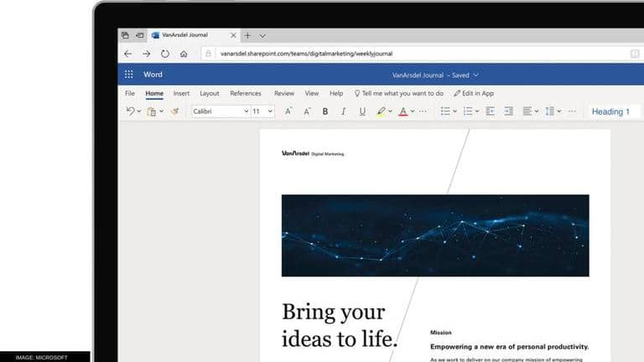Toggle Bold formatting
This screenshot has width=644, height=362.
(x=325, y=111)
